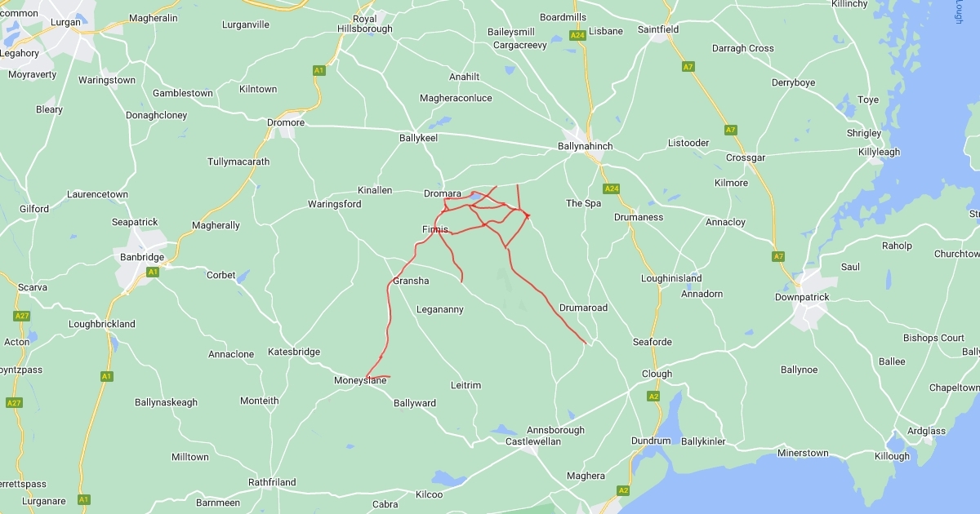The height and width of the screenshot is (514, 980).
Task: Click the Drumaroad place label
Action: [x=583, y=308]
